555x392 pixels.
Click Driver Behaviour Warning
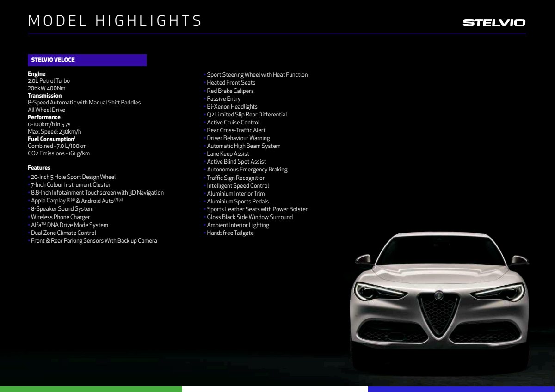point(238,138)
